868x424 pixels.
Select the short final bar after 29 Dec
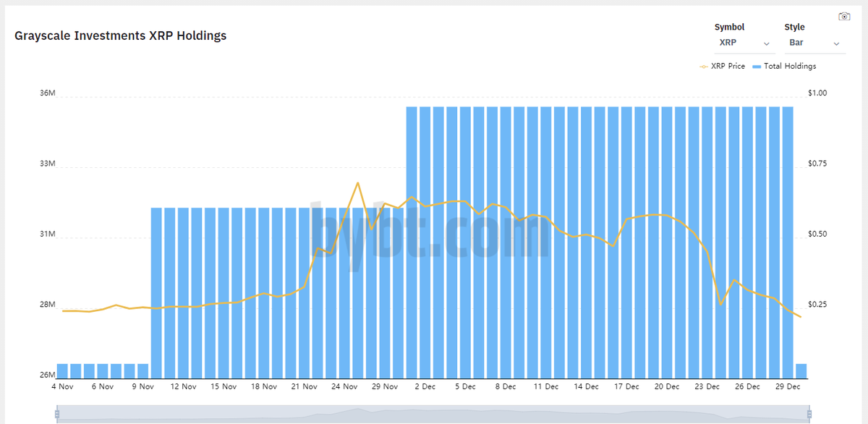(801, 371)
